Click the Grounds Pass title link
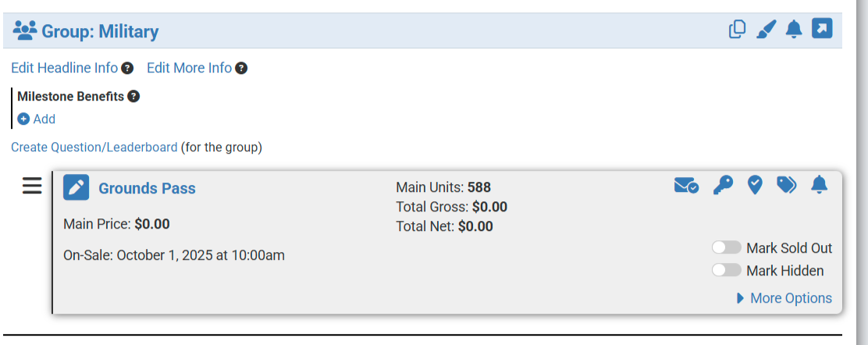Viewport: 868px width, 345px height. [147, 188]
